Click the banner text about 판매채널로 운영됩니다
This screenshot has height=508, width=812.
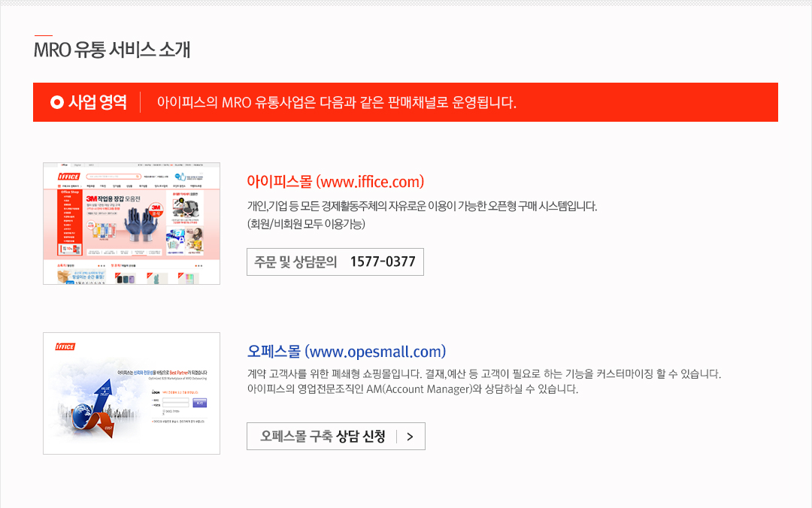[x=337, y=102]
